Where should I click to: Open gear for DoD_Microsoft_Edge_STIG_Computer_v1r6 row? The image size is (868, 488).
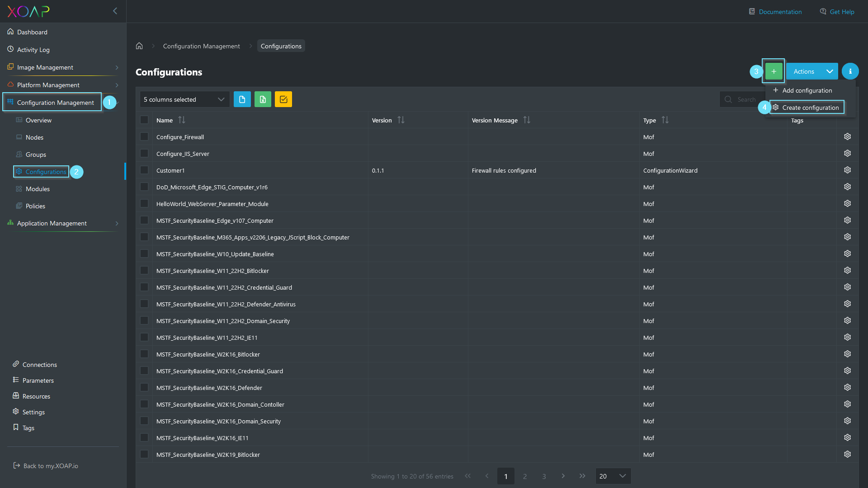847,187
